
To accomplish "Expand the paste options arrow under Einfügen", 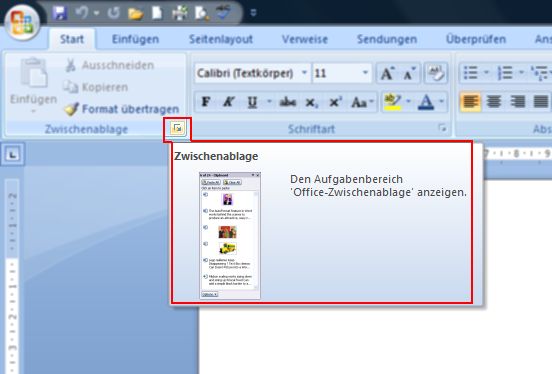I will point(33,111).
